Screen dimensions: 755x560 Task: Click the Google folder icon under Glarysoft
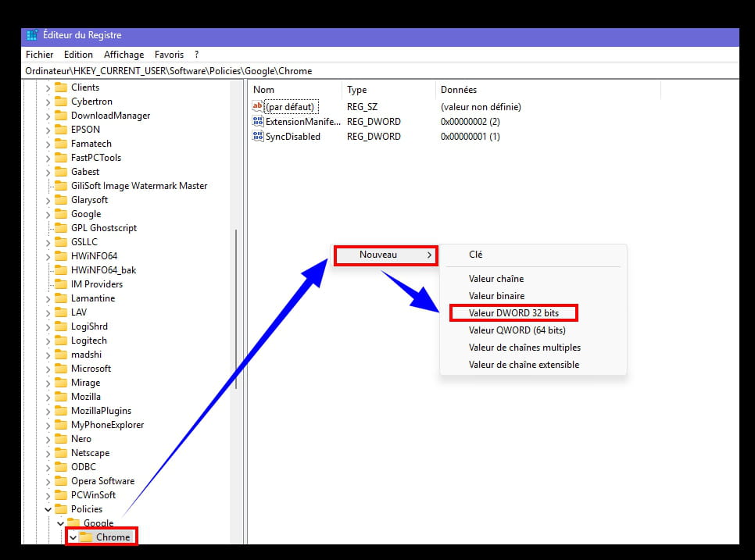tap(61, 213)
